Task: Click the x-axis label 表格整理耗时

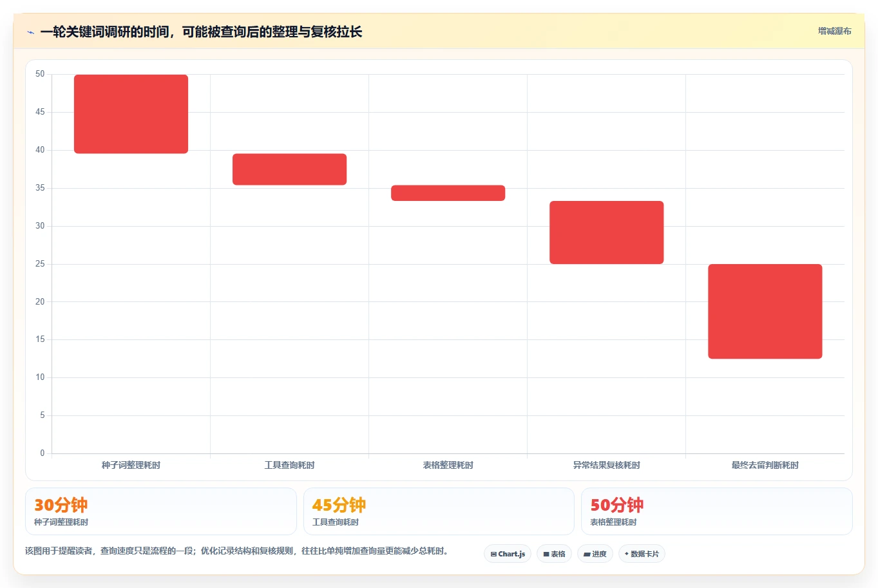Action: pyautogui.click(x=448, y=465)
